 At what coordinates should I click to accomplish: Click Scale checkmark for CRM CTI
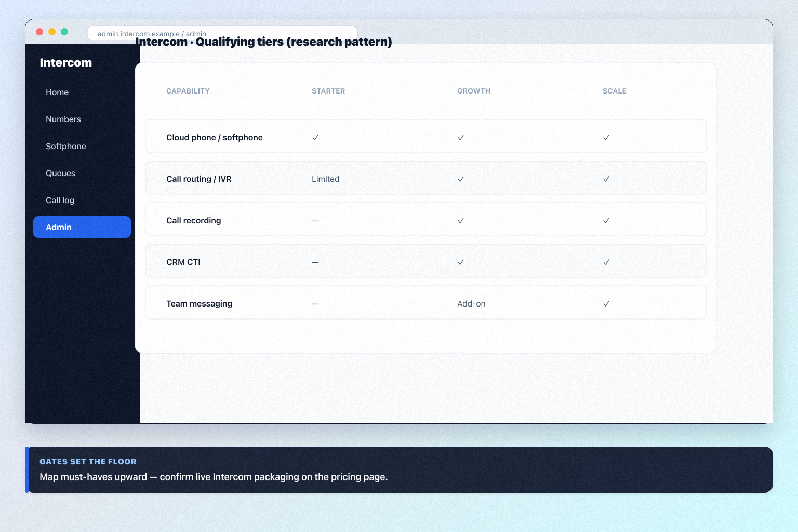[x=606, y=262]
